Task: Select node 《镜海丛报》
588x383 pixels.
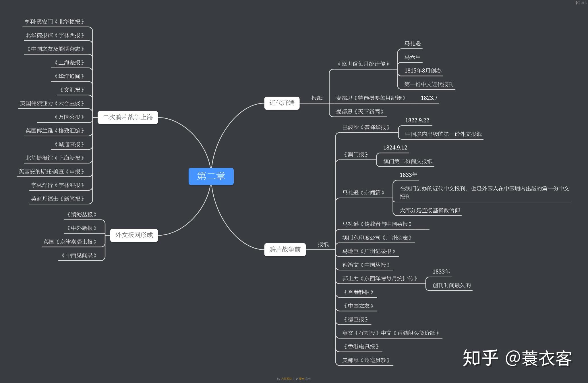Action: pyautogui.click(x=82, y=215)
